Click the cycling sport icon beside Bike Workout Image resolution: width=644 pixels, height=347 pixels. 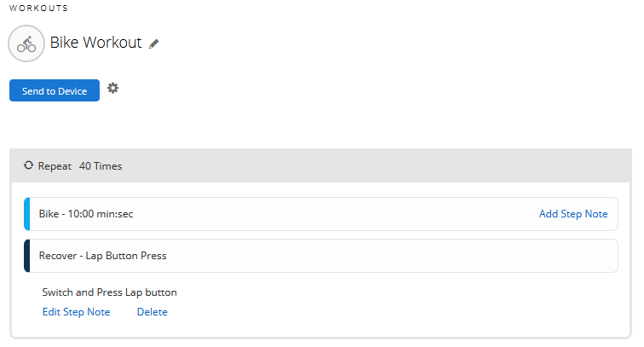point(26,43)
